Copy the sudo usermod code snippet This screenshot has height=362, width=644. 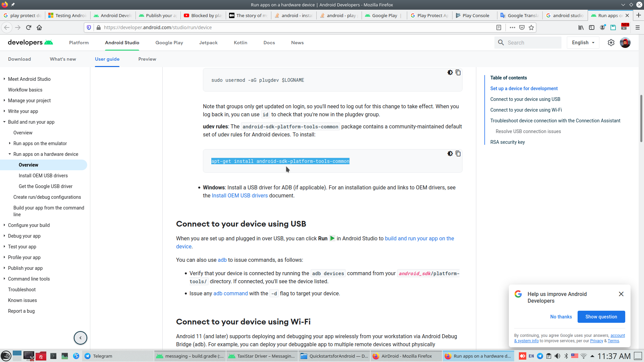tap(458, 72)
